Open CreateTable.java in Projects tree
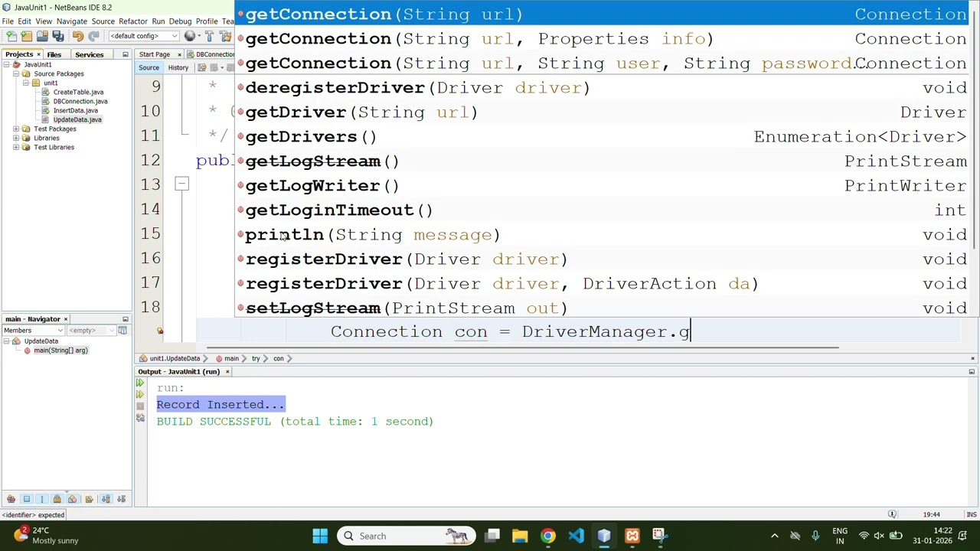Image resolution: width=980 pixels, height=551 pixels. click(x=78, y=92)
